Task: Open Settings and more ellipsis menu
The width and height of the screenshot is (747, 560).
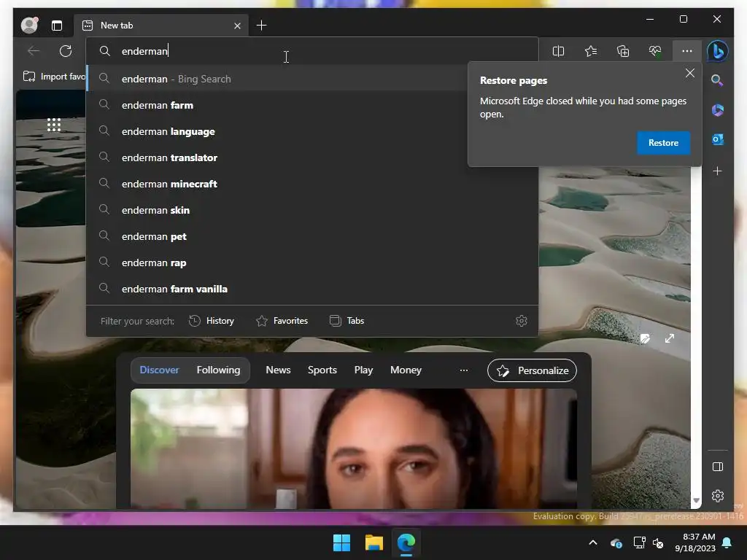Action: 687,51
